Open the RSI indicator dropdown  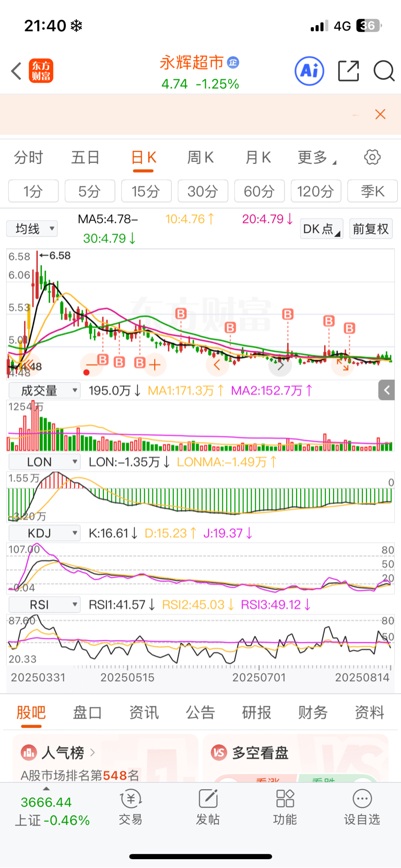click(x=44, y=604)
